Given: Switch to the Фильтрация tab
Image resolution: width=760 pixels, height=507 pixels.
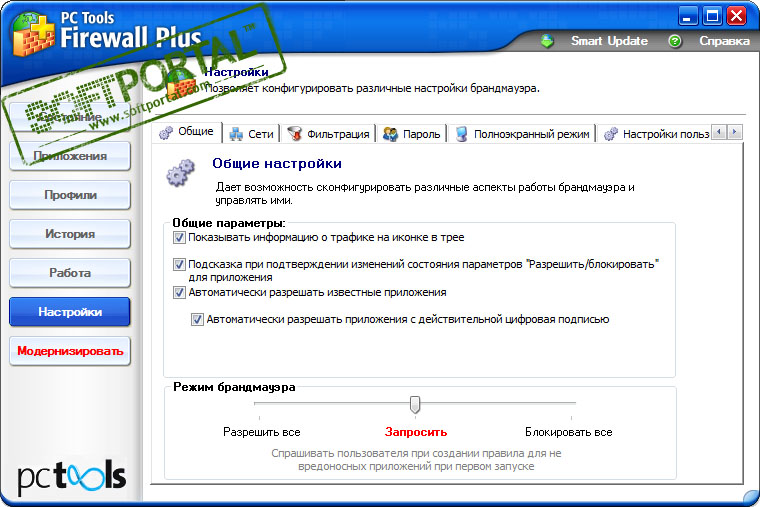Looking at the screenshot, I should (x=328, y=134).
